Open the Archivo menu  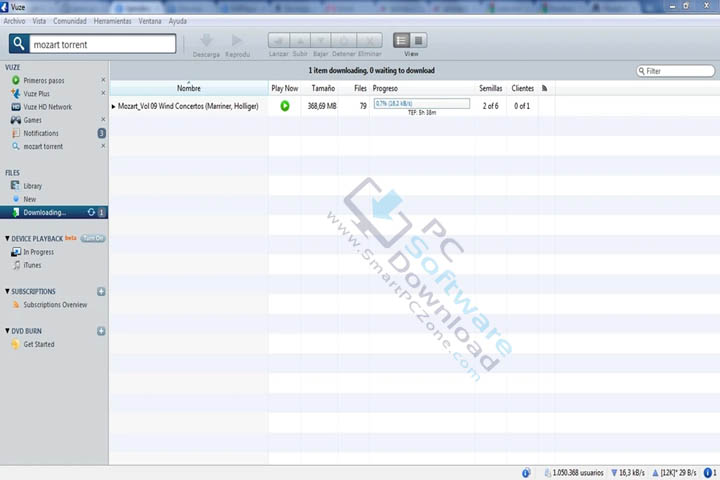(14, 21)
